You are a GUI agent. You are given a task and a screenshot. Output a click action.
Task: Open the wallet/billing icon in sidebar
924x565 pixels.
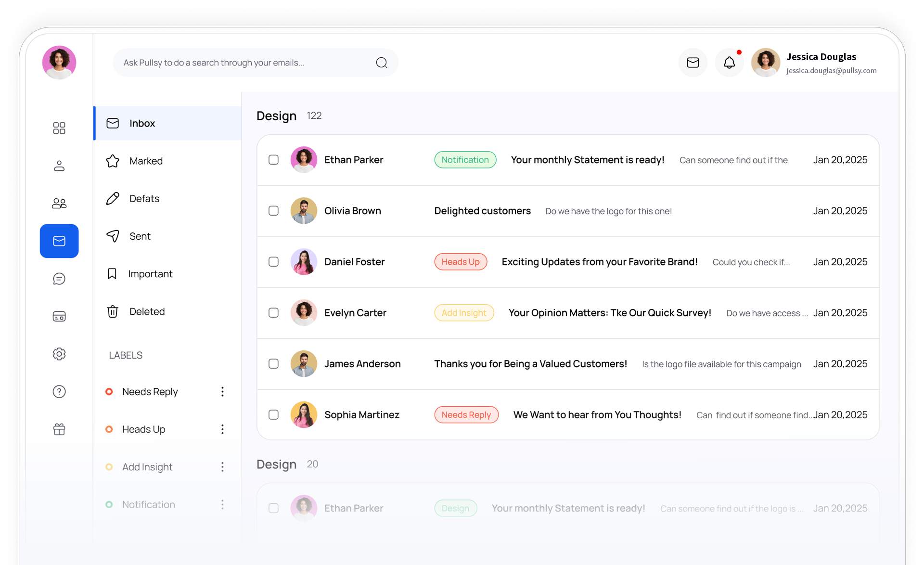point(59,316)
